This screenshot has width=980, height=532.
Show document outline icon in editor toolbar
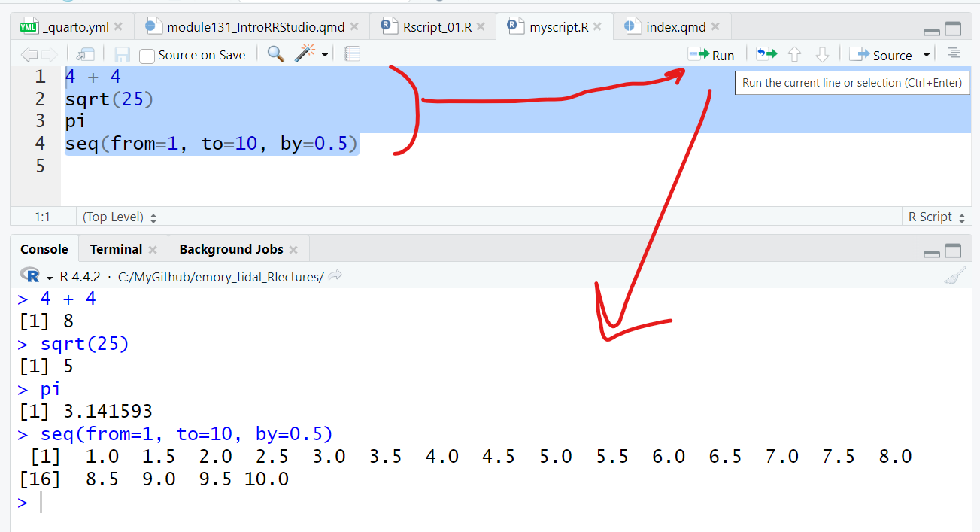(x=954, y=53)
